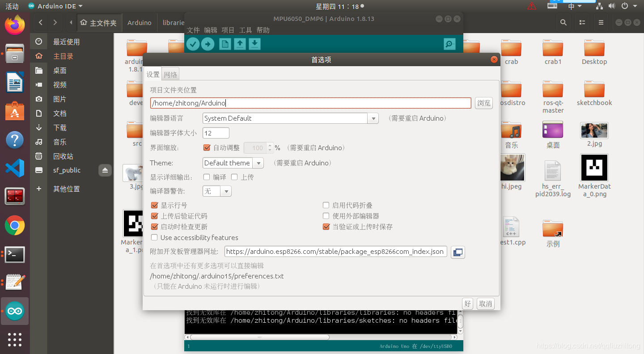
Task: Disable 显示行号 line numbers
Action: coord(154,205)
